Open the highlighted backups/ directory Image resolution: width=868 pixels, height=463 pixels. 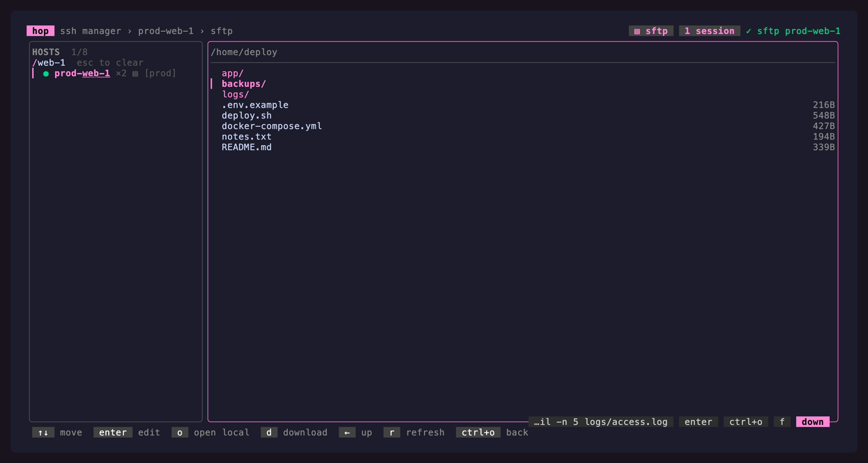(x=244, y=84)
